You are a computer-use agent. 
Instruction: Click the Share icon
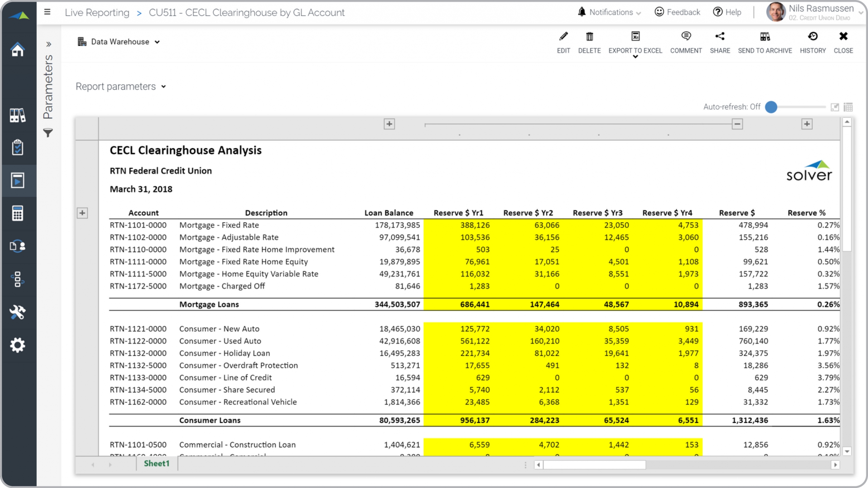(x=720, y=37)
